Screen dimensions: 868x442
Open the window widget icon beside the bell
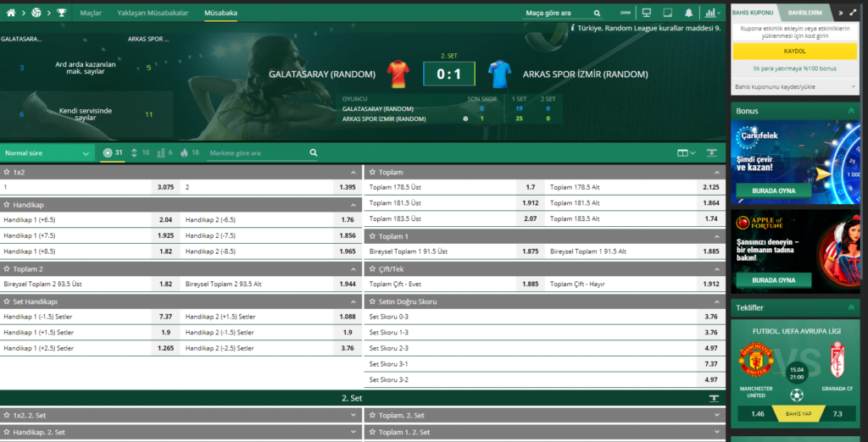point(668,12)
